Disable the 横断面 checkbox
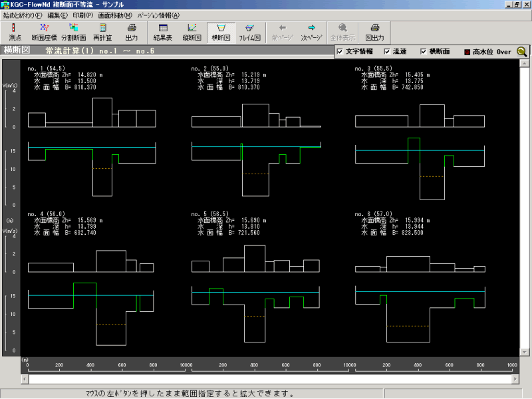The image size is (532, 399). click(x=424, y=52)
